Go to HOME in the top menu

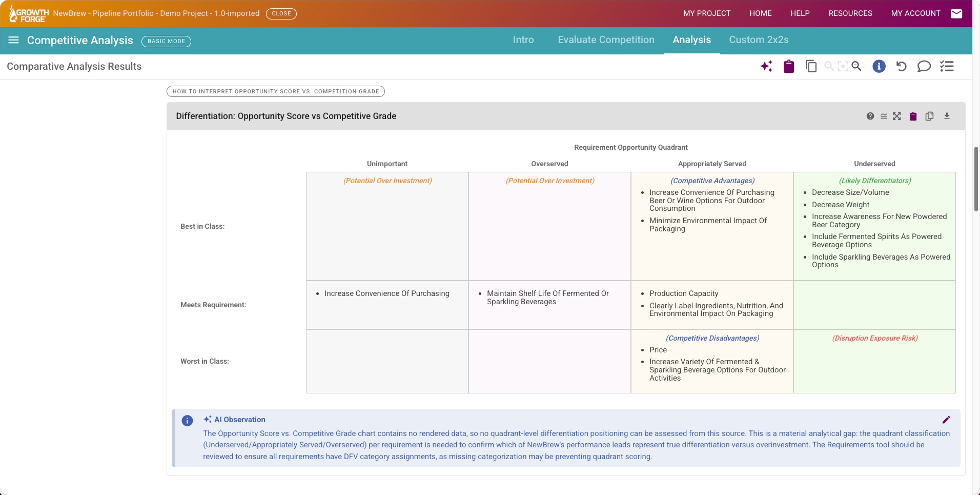pos(761,13)
